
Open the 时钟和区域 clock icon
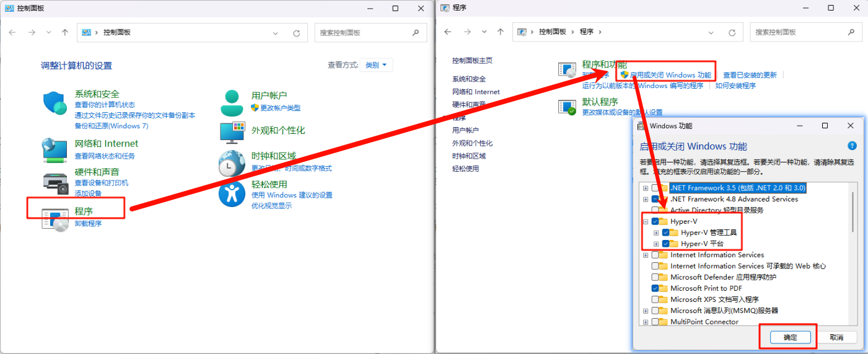click(232, 164)
